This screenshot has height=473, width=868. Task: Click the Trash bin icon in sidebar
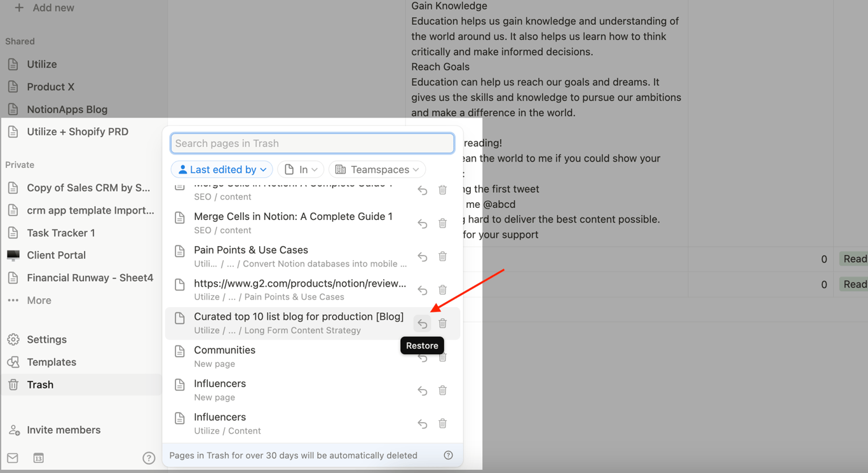coord(13,385)
